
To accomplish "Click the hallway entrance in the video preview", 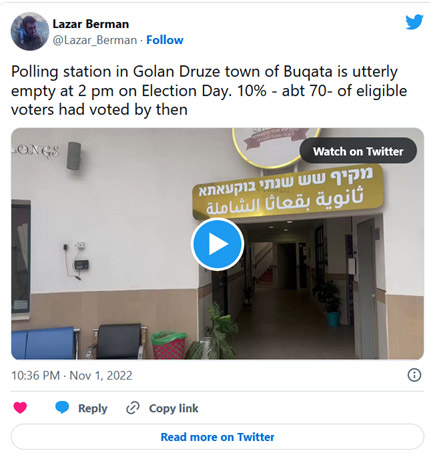I will point(293,287).
